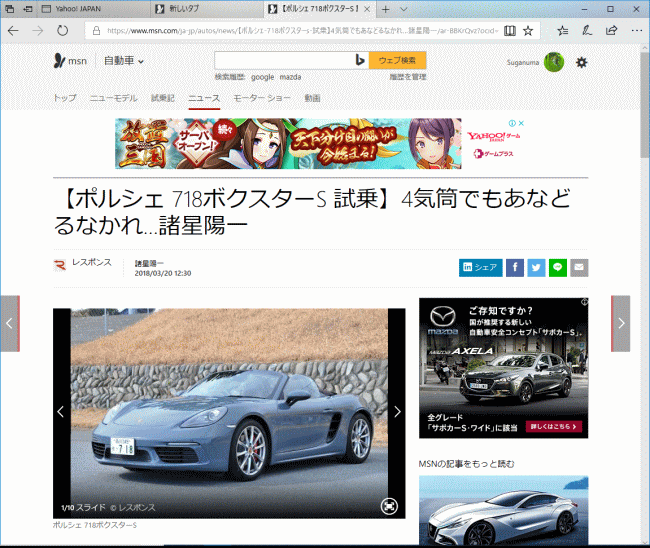Open the ニューモデル navigation item
Screen dimensions: 650x548
114,98
